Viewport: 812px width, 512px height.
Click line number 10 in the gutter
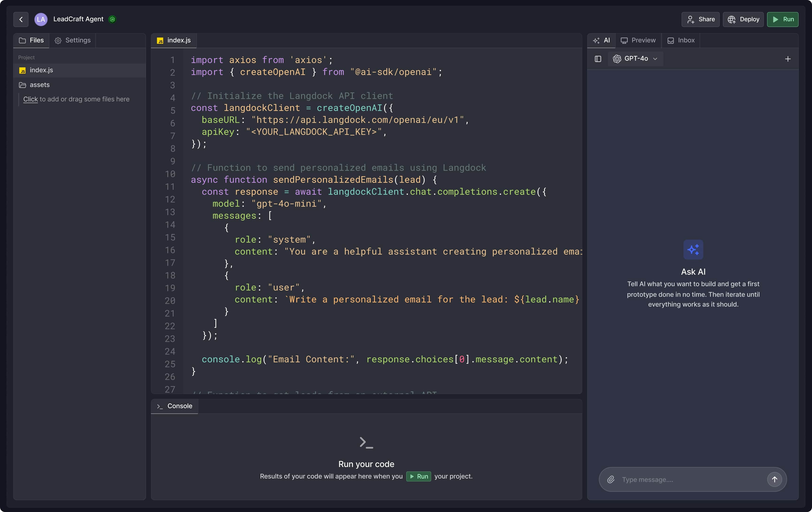[170, 174]
